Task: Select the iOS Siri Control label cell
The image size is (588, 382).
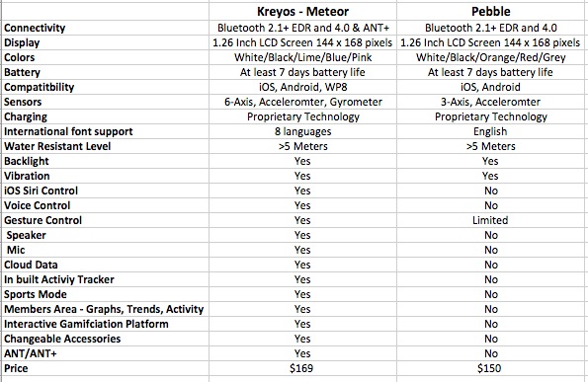Action: 106,191
